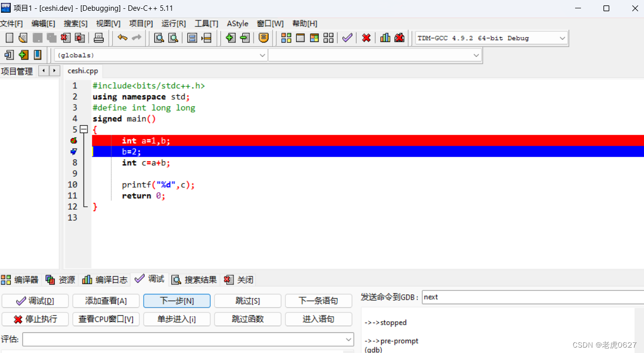
Task: Click the 调试[D] button
Action: [35, 301]
